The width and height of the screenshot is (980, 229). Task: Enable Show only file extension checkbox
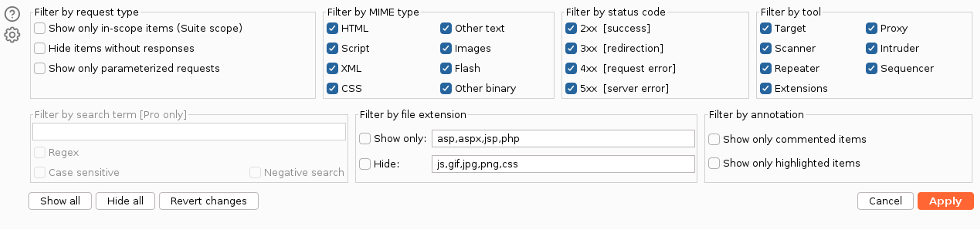coord(365,139)
